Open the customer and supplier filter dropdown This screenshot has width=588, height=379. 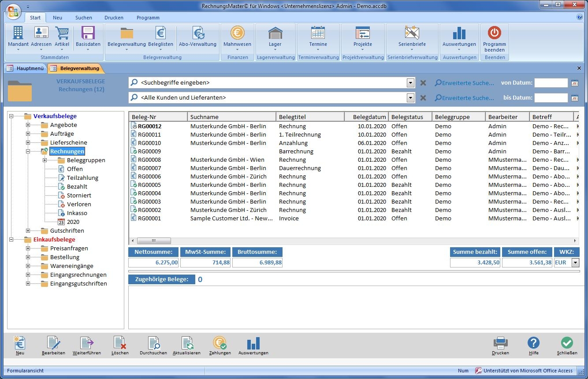click(x=410, y=98)
